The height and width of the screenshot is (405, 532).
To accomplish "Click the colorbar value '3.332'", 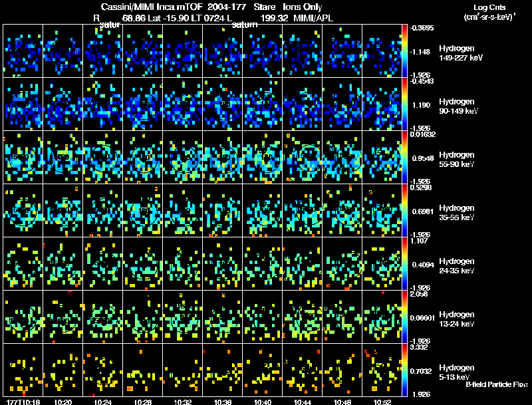I will point(419,347).
